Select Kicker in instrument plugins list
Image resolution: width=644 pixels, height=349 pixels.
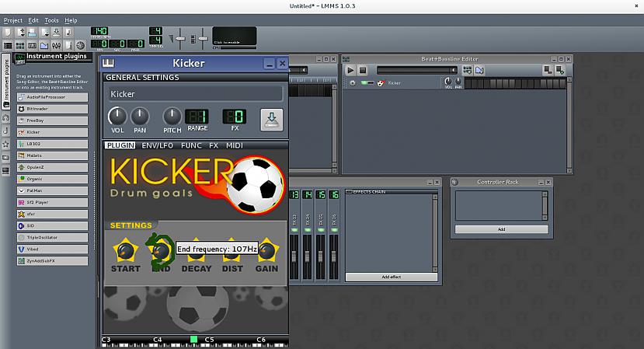[52, 132]
